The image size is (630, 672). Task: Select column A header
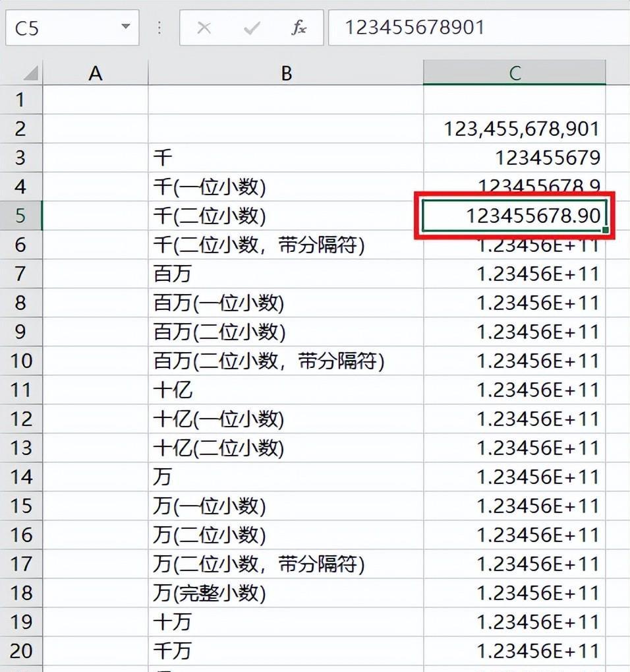pyautogui.click(x=96, y=73)
